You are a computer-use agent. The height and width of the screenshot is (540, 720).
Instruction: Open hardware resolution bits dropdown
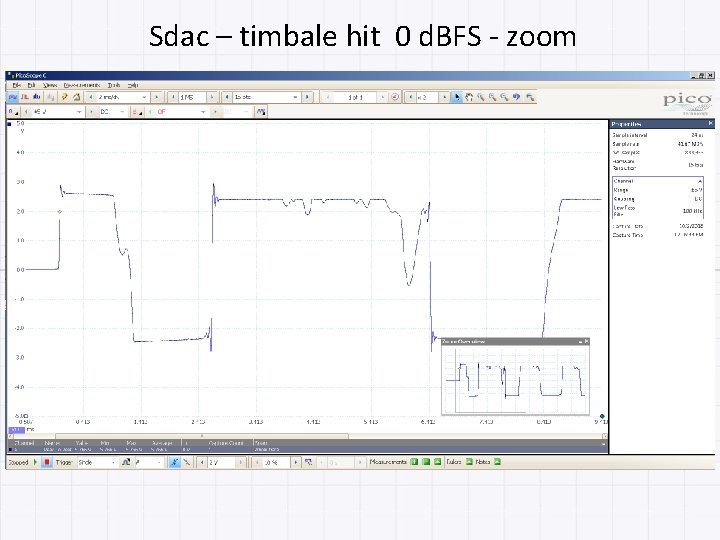click(x=295, y=97)
